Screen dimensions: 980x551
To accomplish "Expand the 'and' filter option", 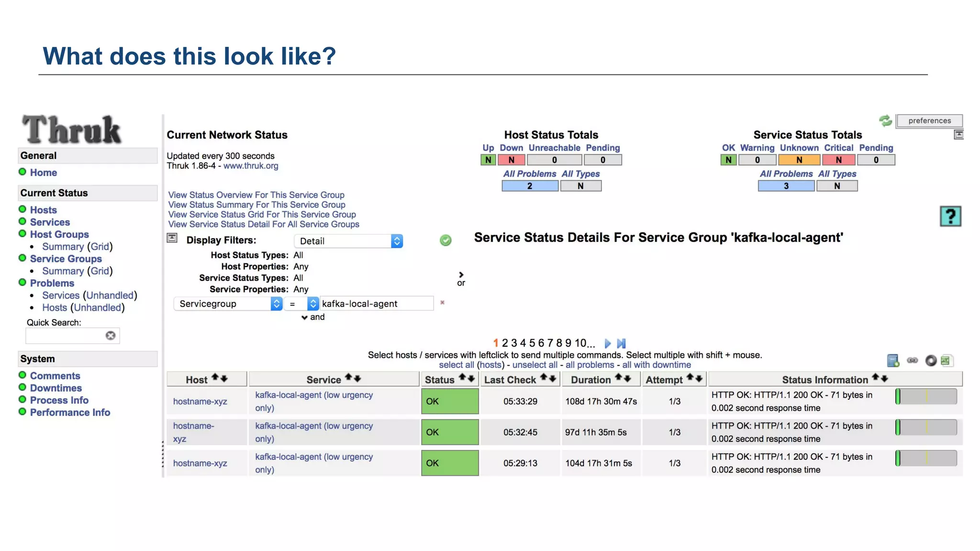I will click(312, 317).
